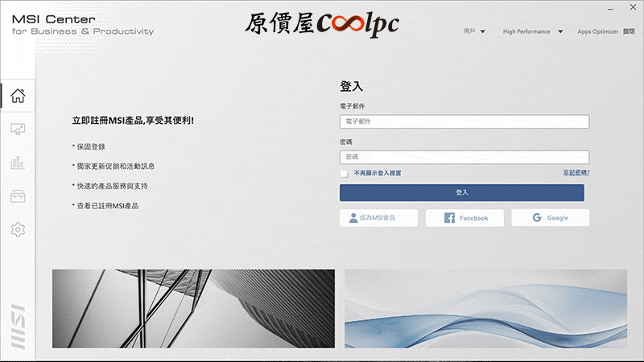Sign in with Facebook button
Screen dimensions: 644x362
464,218
